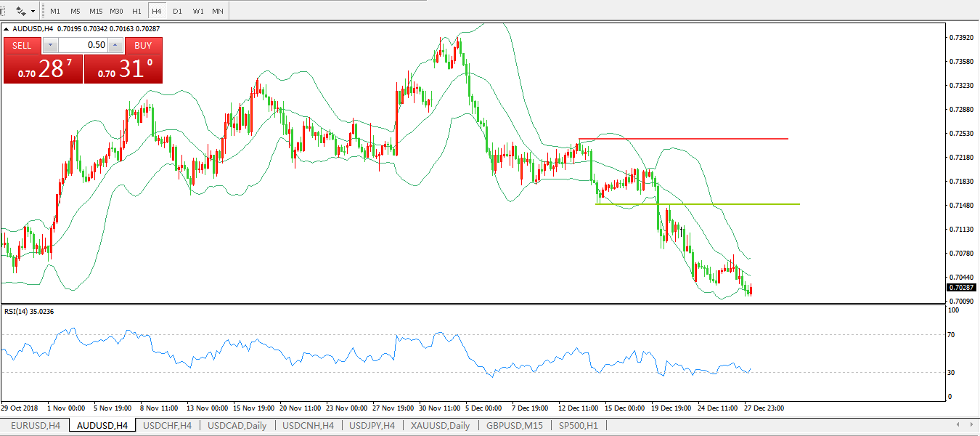Choose the MN monthly timeframe
This screenshot has width=980, height=436.
[x=217, y=12]
